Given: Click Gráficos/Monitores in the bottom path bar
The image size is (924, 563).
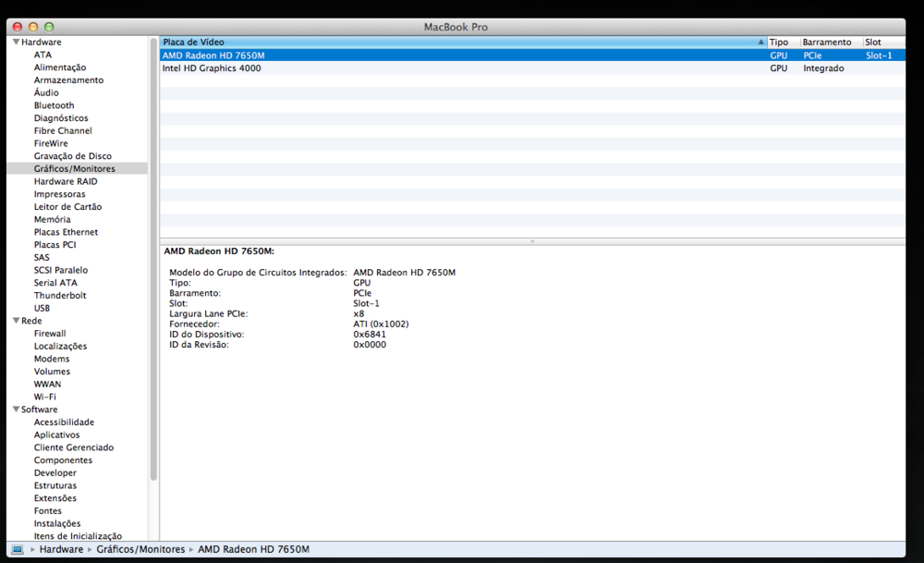Looking at the screenshot, I should pyautogui.click(x=140, y=549).
